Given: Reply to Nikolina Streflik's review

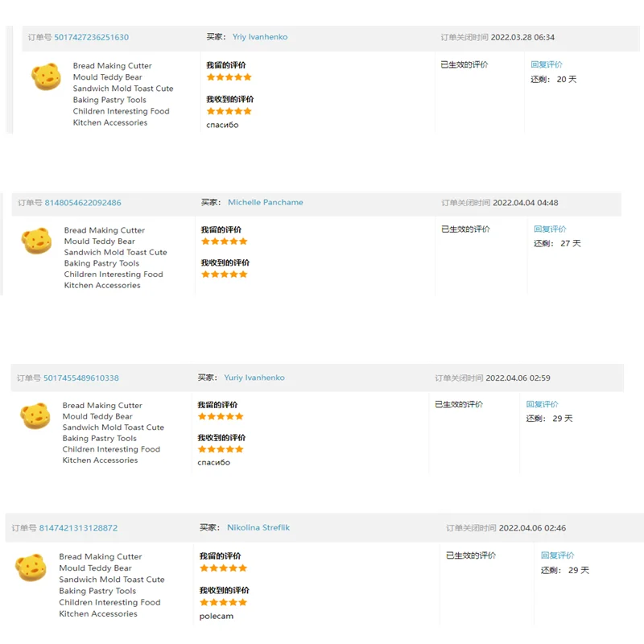Looking at the screenshot, I should 558,555.
